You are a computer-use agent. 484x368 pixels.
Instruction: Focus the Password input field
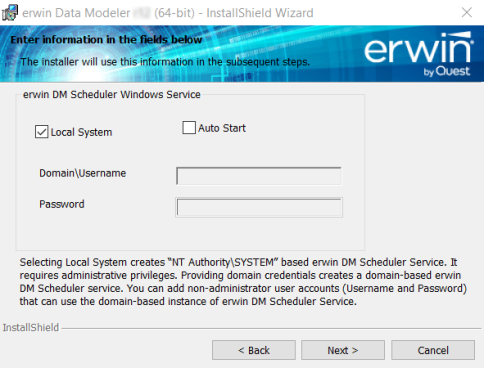click(259, 207)
